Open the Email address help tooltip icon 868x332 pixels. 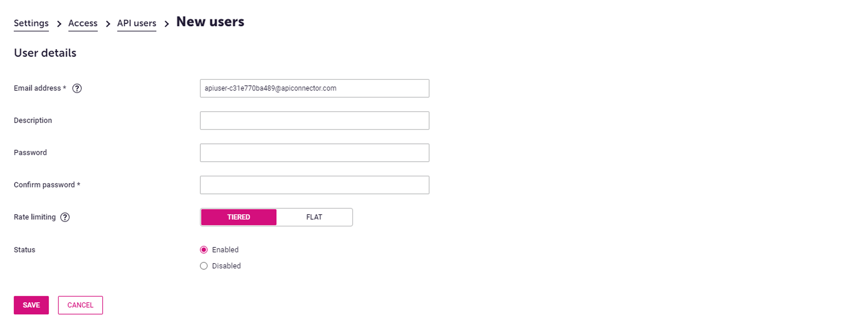(x=77, y=88)
